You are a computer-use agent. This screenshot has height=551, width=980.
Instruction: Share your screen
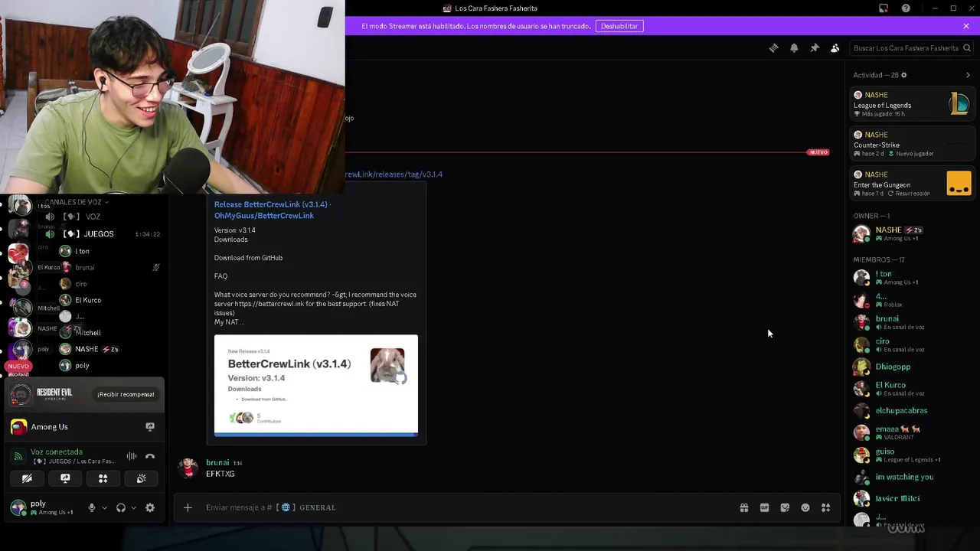click(65, 478)
